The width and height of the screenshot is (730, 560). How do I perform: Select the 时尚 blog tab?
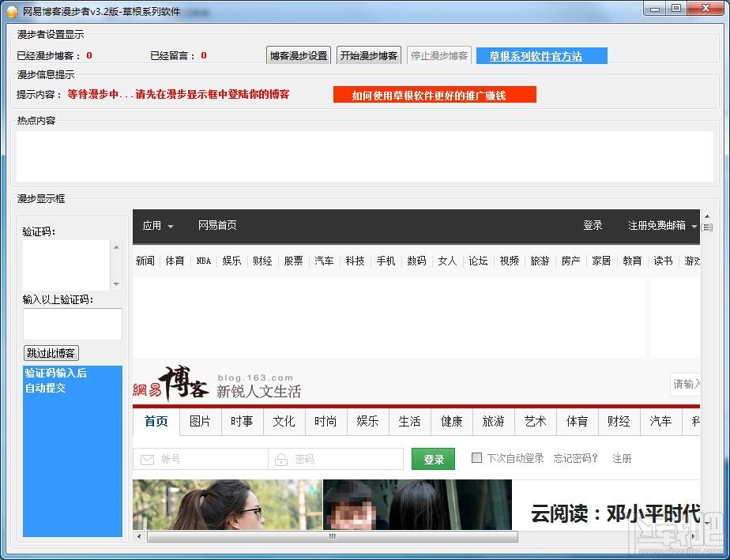[325, 421]
